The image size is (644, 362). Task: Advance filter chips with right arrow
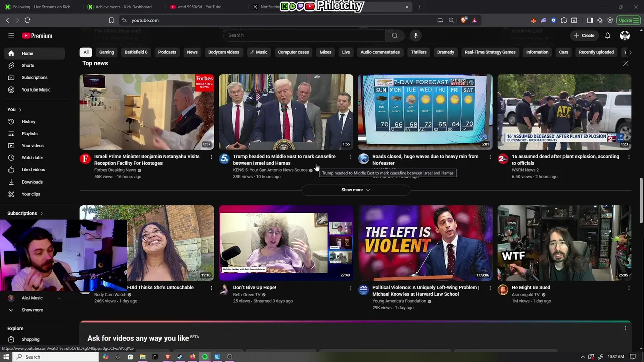[x=630, y=52]
